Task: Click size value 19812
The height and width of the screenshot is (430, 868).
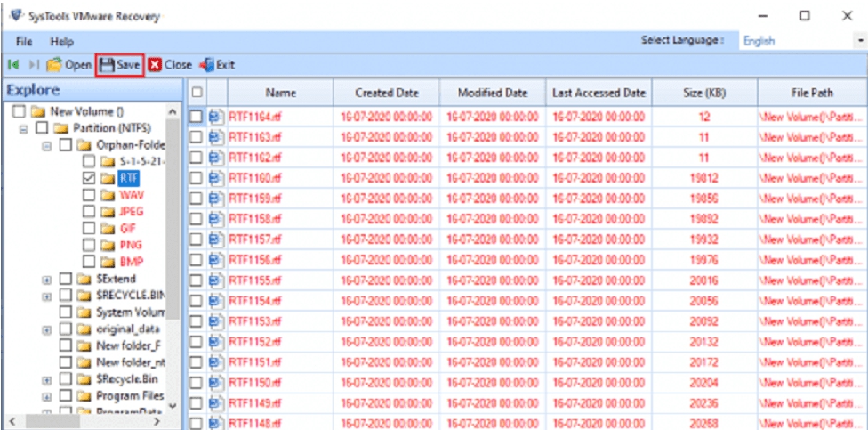Action: [x=704, y=178]
